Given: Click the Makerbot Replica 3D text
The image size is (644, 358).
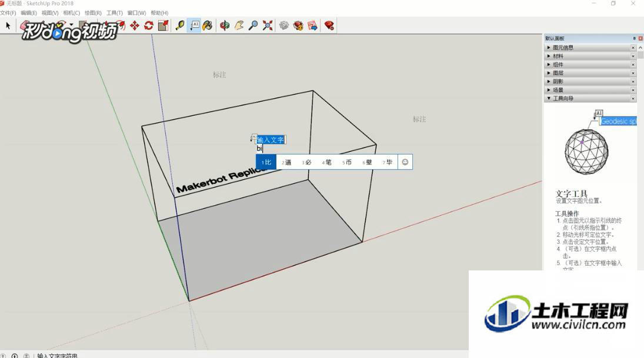Looking at the screenshot, I should tap(222, 179).
